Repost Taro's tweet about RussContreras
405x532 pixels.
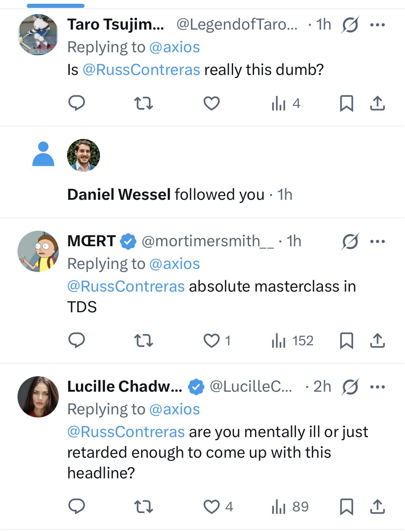pos(143,103)
